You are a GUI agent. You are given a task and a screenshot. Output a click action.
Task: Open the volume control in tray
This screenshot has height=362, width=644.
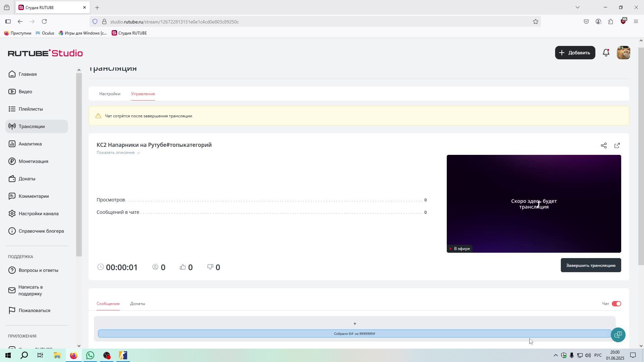coord(588,355)
